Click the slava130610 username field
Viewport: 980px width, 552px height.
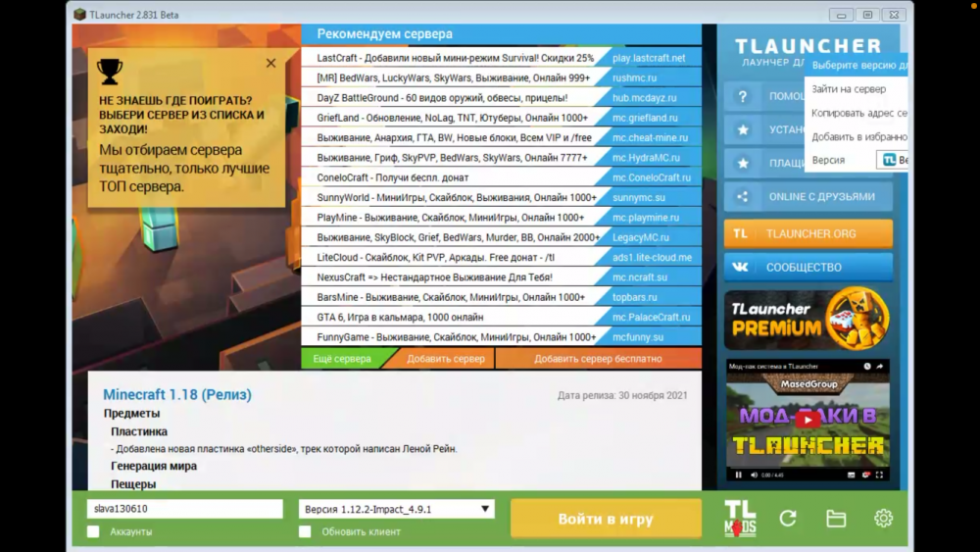pos(185,509)
